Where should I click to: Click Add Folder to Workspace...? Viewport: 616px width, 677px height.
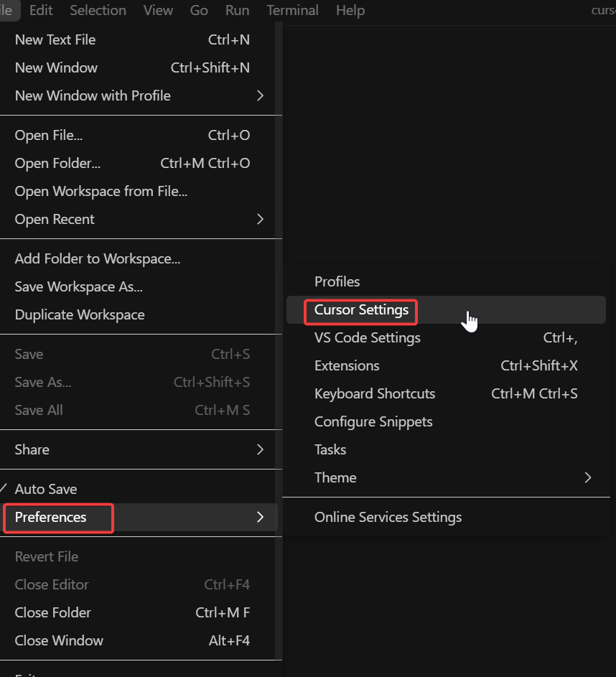pyautogui.click(x=98, y=259)
